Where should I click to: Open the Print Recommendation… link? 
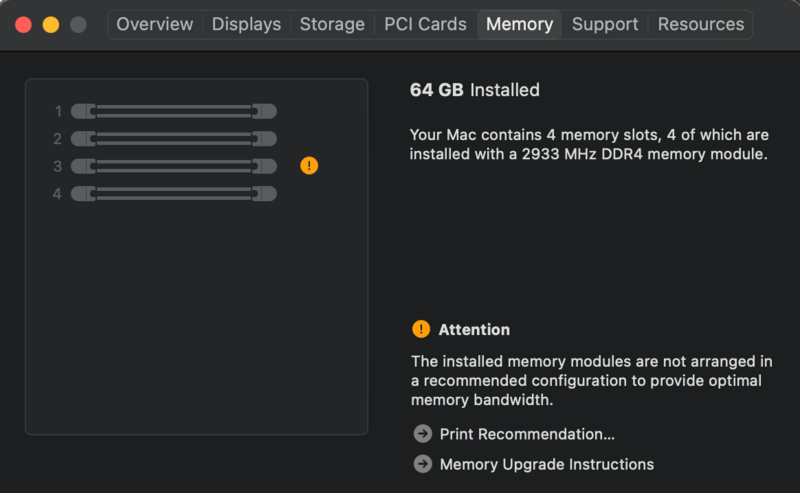(526, 434)
